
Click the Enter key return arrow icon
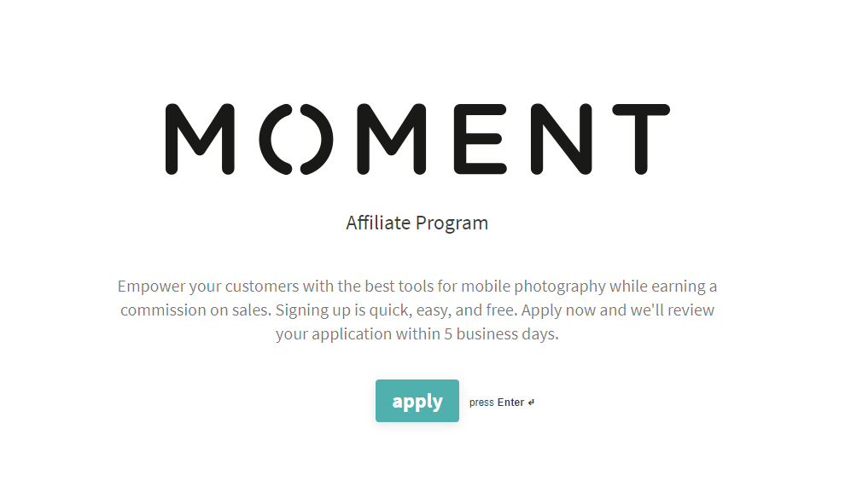(531, 403)
